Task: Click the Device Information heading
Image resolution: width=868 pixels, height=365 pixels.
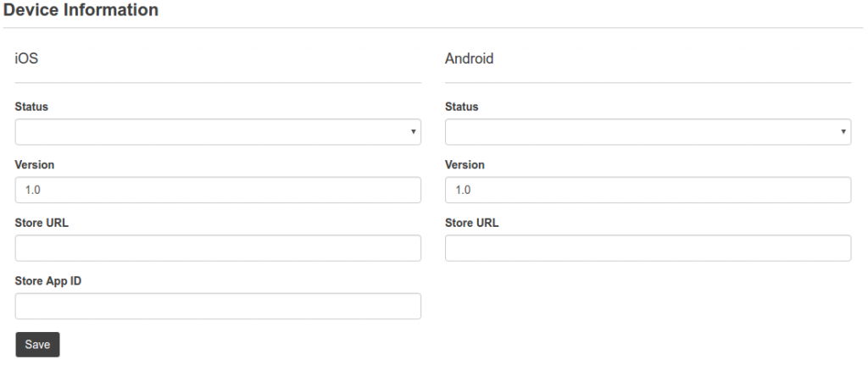Action: click(81, 10)
